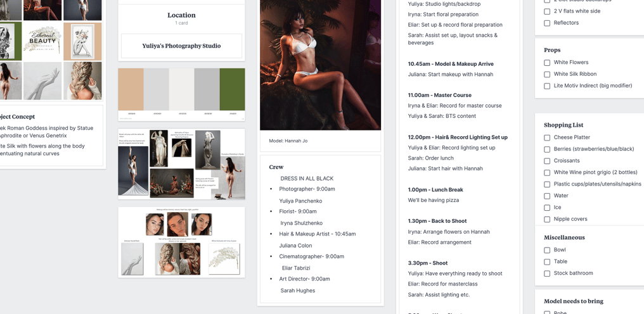Pick the light gray swatch next to tan

click(156, 89)
